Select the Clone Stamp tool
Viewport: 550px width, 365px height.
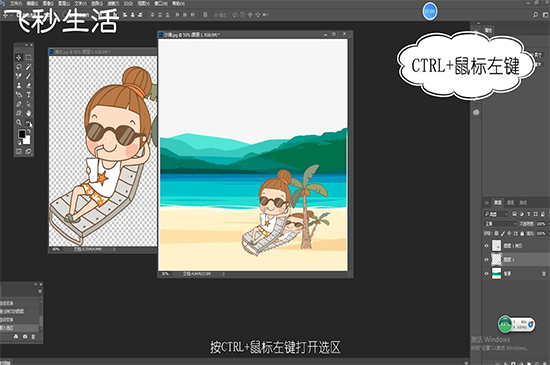point(19,85)
